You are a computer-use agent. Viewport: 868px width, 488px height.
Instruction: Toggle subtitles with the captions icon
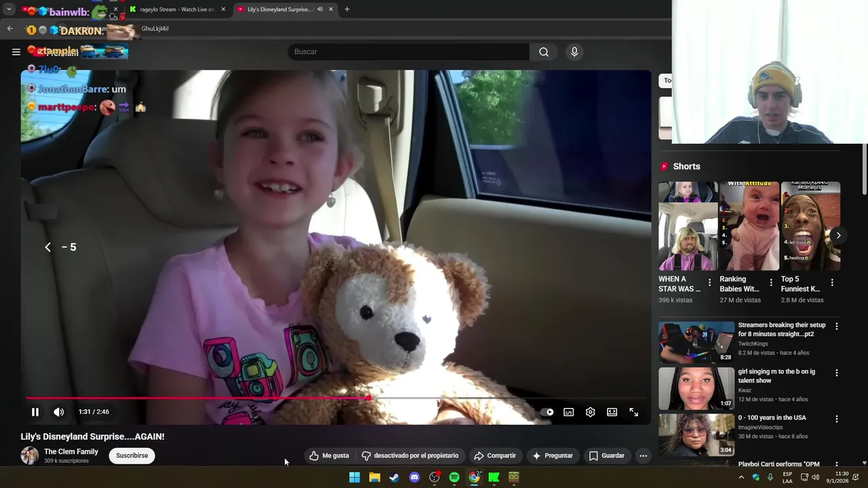click(569, 412)
